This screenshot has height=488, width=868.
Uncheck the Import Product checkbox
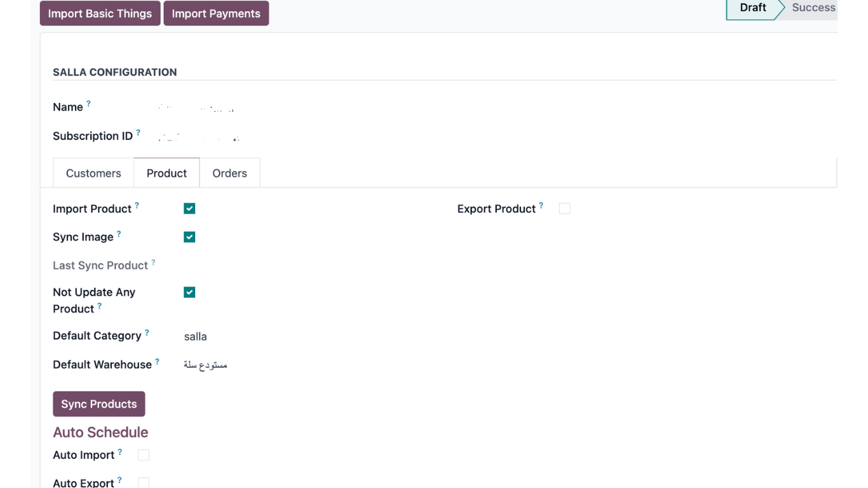[189, 208]
